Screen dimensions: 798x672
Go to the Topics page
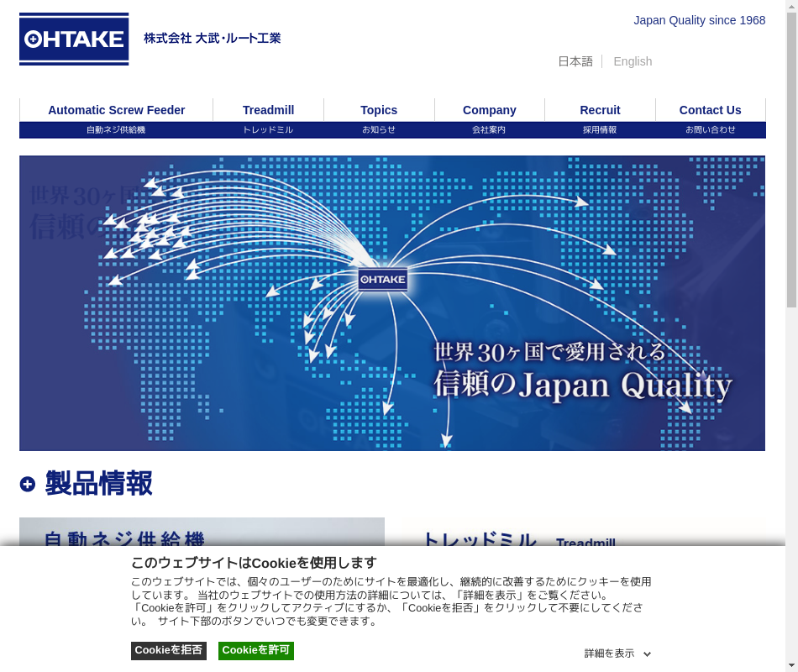click(x=379, y=110)
